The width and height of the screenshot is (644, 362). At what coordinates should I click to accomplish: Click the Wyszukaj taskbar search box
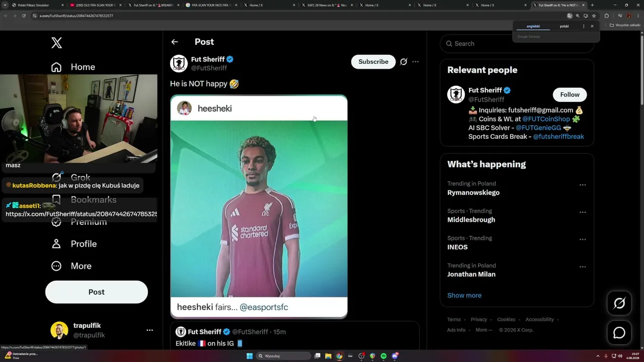click(283, 356)
